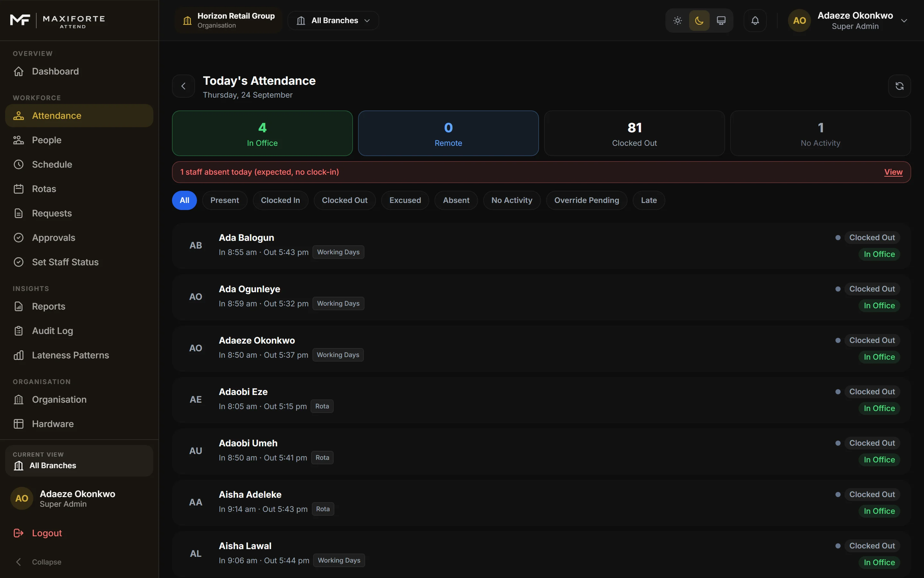Select the dark mode moon toggle
The height and width of the screenshot is (578, 924).
(x=699, y=21)
